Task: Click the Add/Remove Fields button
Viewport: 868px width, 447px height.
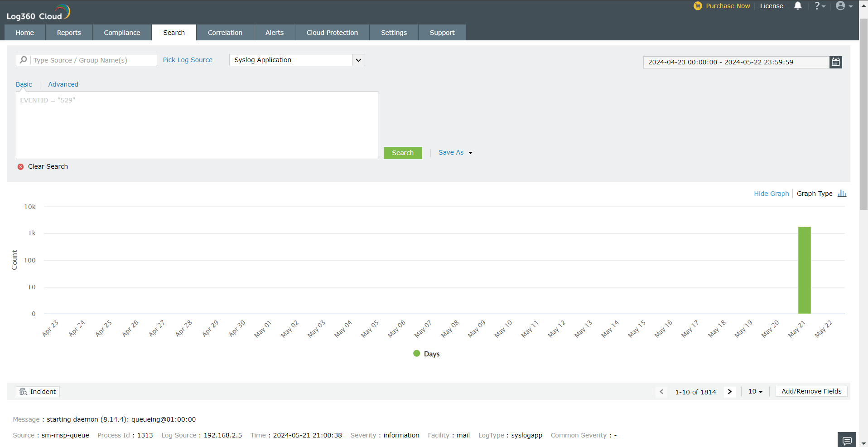Action: pos(811,391)
